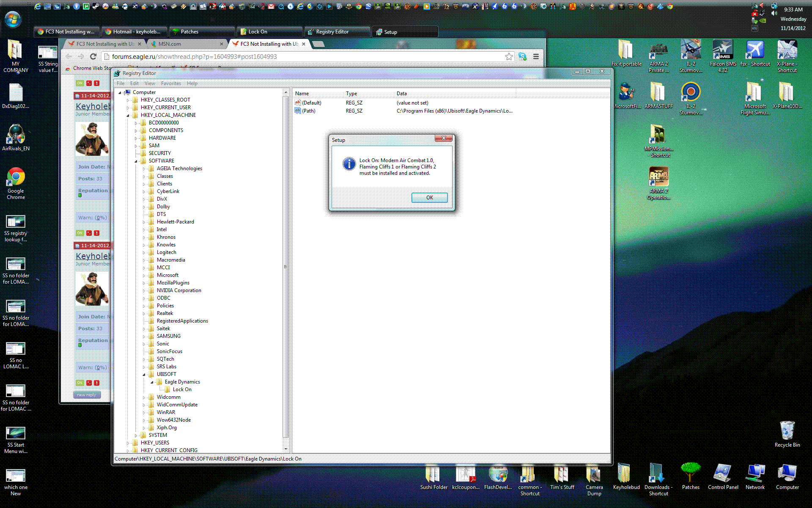The image size is (812, 508).
Task: Open the Help menu in Registry Editor
Action: 192,83
